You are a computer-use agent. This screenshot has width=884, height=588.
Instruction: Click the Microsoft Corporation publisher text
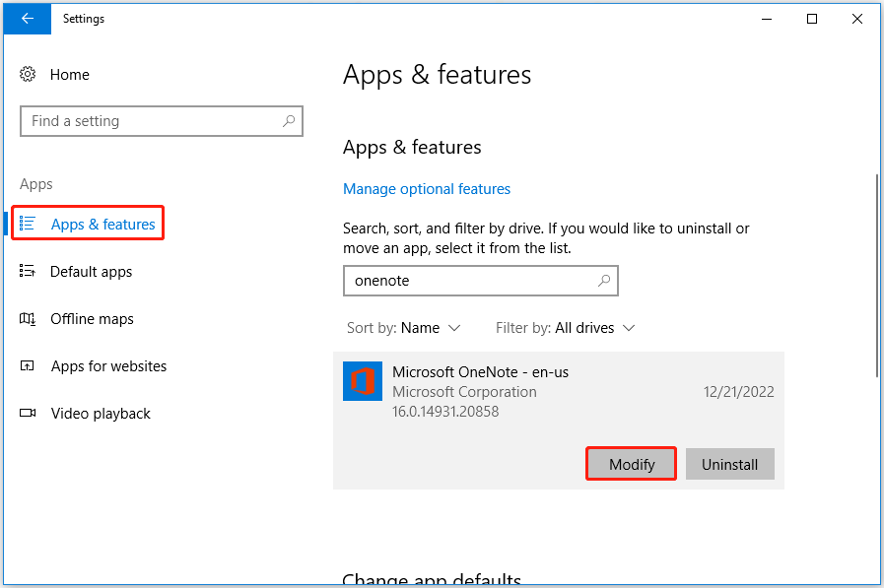(464, 391)
